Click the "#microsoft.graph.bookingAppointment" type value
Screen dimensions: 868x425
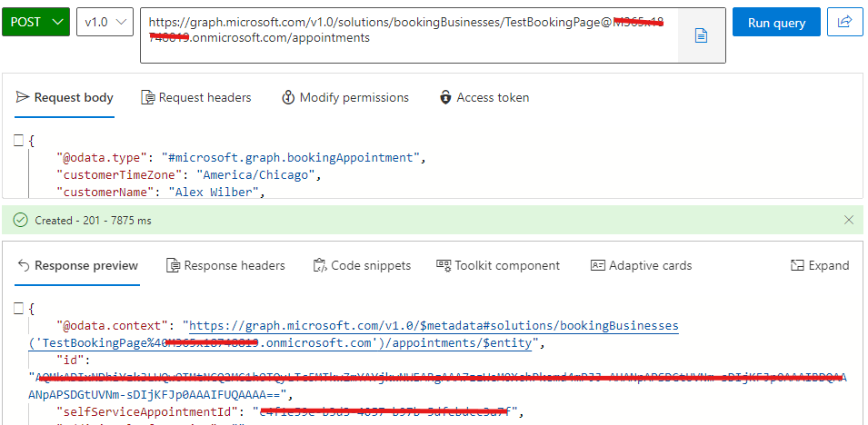click(291, 158)
